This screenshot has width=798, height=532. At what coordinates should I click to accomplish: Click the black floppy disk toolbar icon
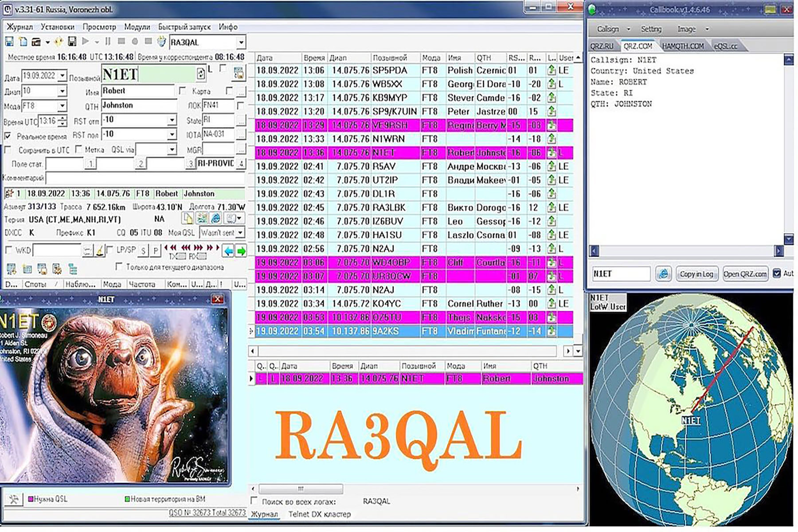pyautogui.click(x=72, y=42)
